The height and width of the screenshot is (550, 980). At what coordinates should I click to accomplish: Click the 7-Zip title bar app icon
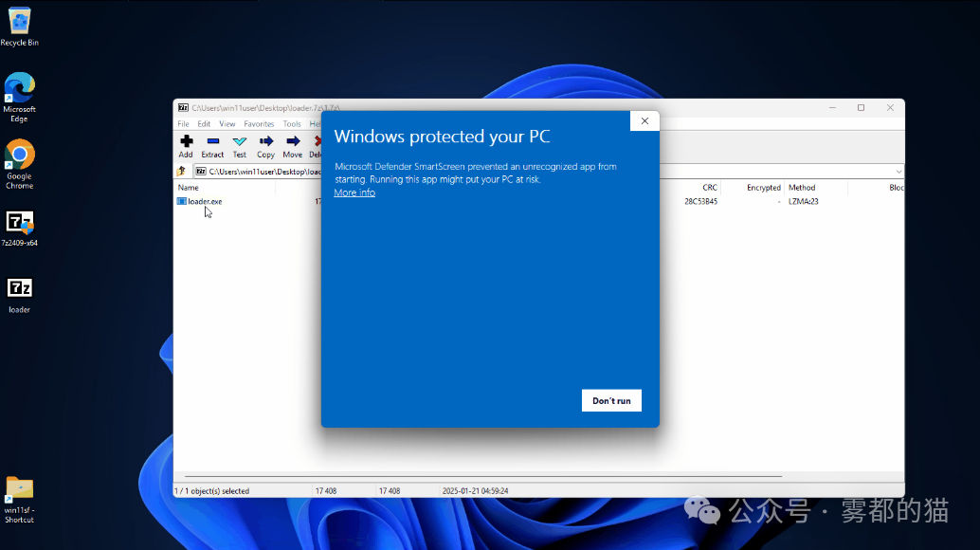183,107
